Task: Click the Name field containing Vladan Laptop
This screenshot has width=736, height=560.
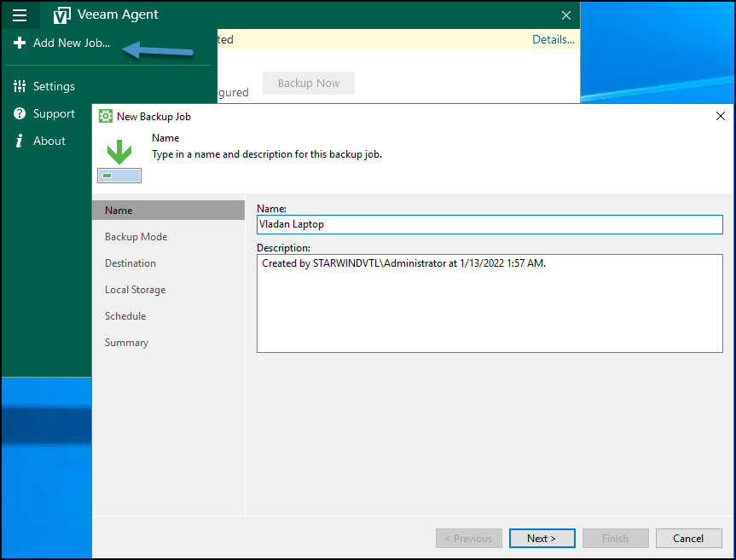Action: (490, 225)
